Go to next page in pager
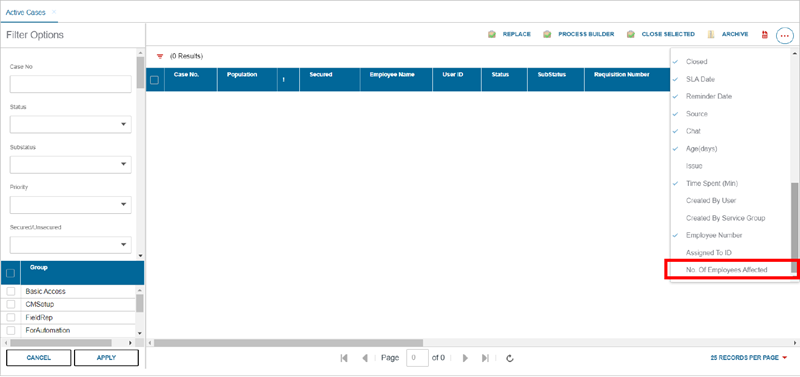The width and height of the screenshot is (800, 377). [465, 358]
